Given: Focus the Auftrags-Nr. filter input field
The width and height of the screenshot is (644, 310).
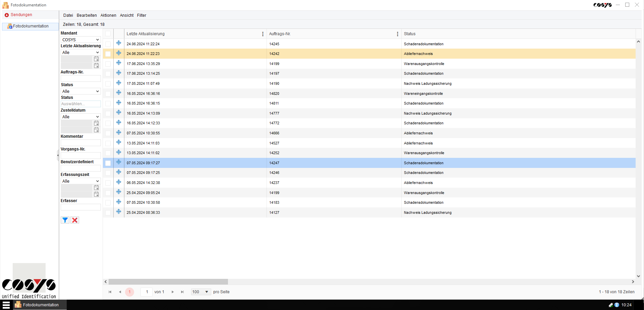Looking at the screenshot, I should tap(80, 78).
